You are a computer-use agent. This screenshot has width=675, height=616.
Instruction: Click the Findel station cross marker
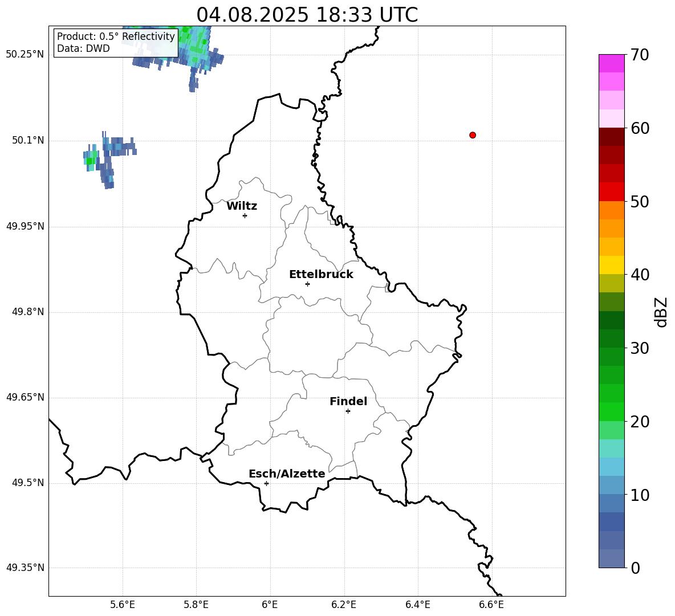point(348,411)
